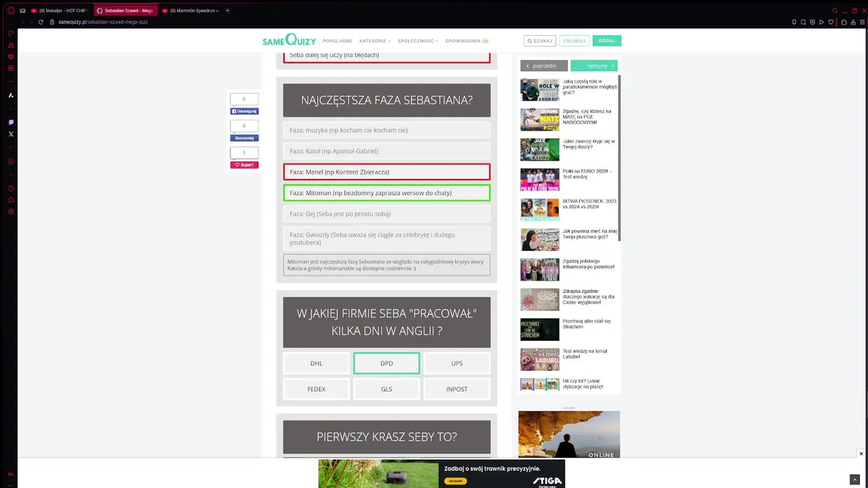868x488 pixels.
Task: Click the następny navigation button
Action: pos(594,66)
